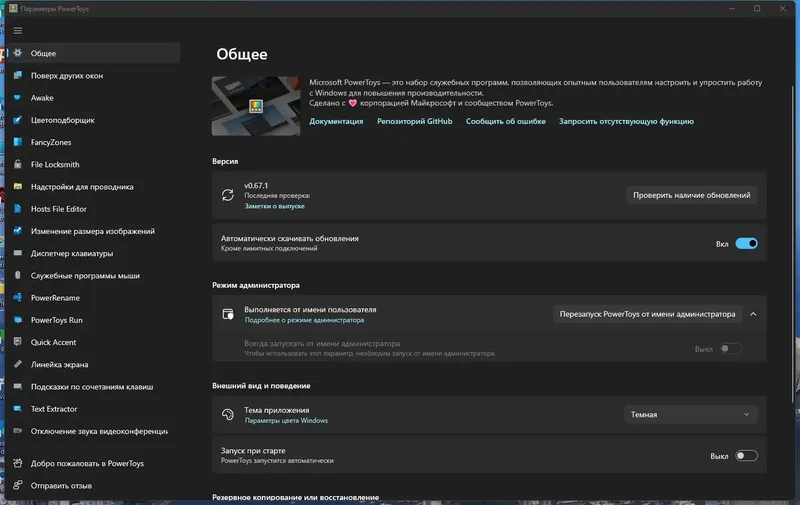
Task: Disable automatic update downloads toggle
Action: coord(746,243)
